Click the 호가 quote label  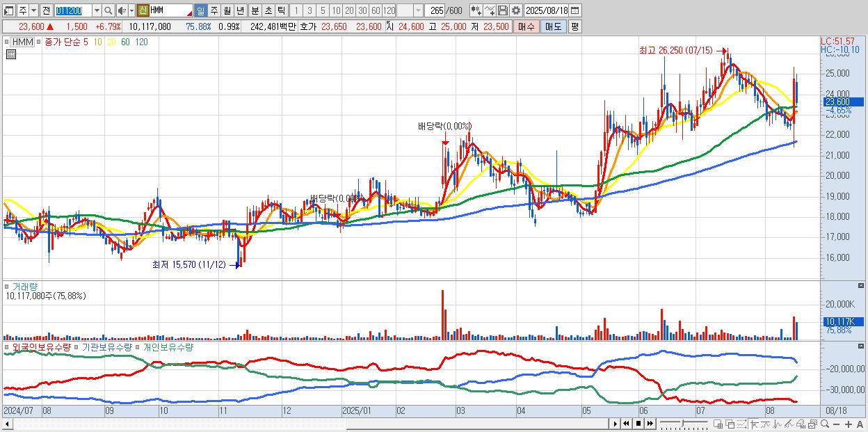pos(309,26)
